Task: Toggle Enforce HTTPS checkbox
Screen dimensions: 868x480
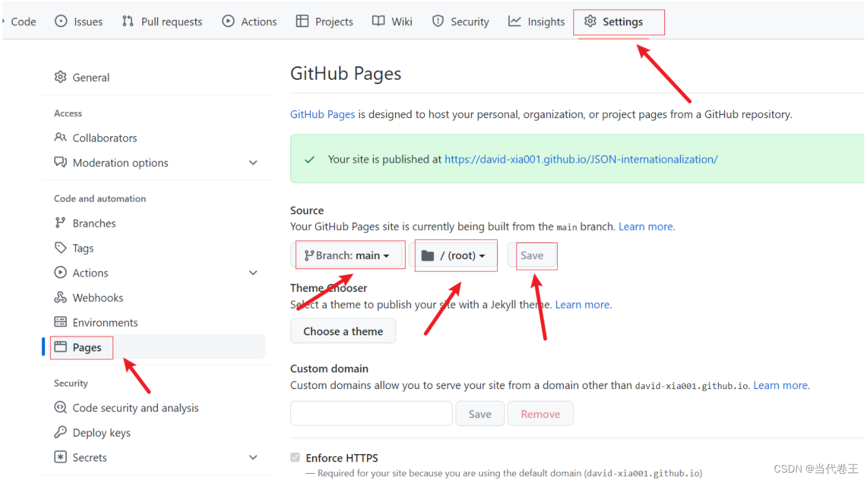Action: coord(295,458)
